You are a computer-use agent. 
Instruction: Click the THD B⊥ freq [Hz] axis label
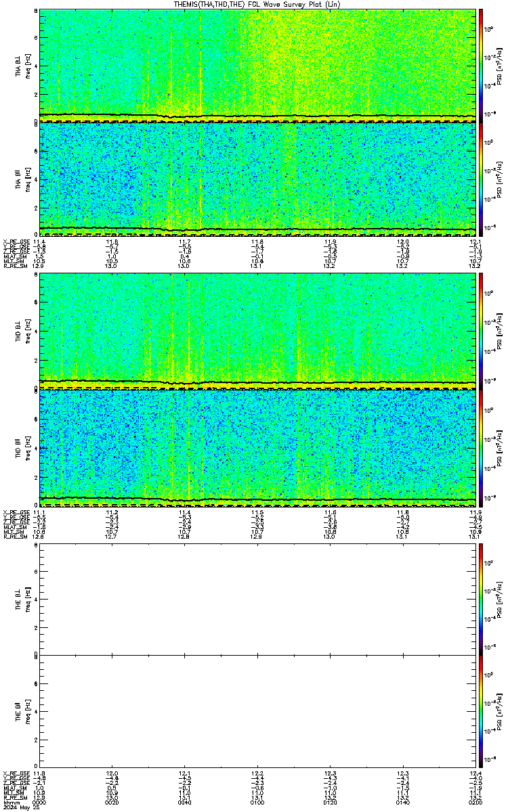[28, 331]
